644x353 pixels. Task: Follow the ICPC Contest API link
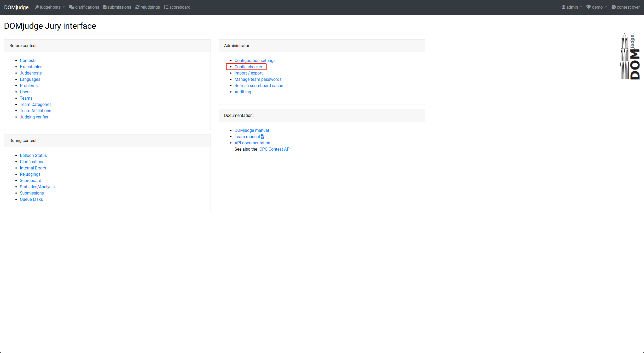tap(274, 149)
